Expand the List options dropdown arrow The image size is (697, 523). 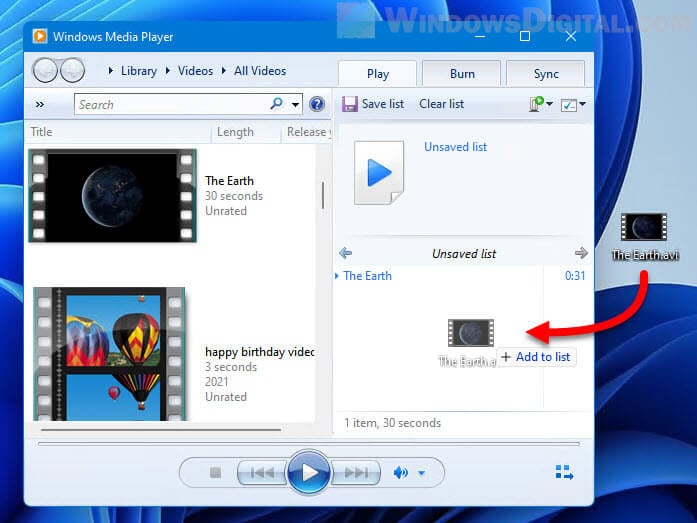[x=582, y=104]
